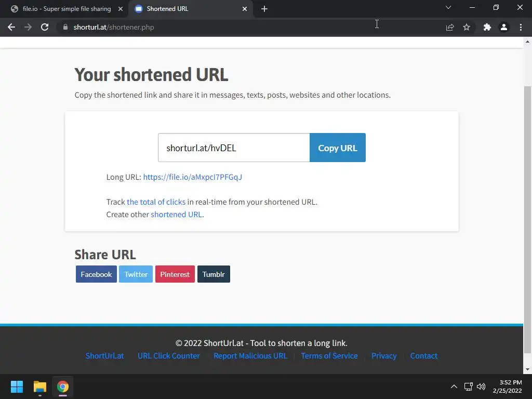Click the Copy URL button

[338, 148]
